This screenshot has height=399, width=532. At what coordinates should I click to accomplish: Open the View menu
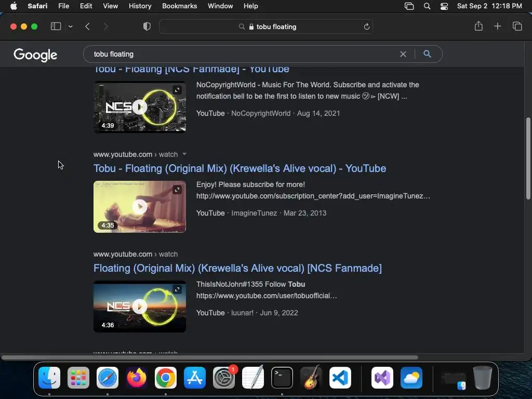point(110,6)
